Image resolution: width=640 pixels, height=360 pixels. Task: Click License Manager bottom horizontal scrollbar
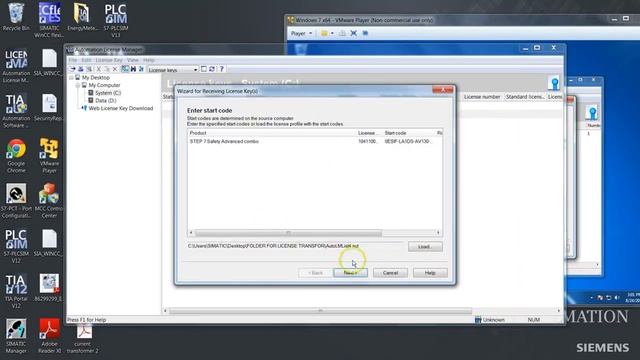point(320,311)
